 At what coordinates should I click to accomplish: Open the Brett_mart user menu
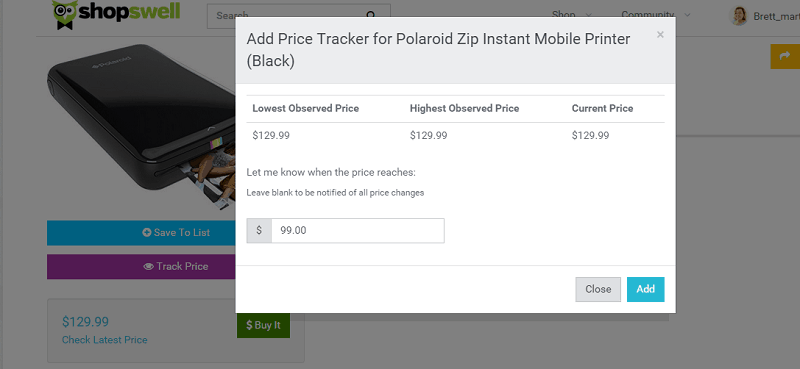tap(776, 17)
